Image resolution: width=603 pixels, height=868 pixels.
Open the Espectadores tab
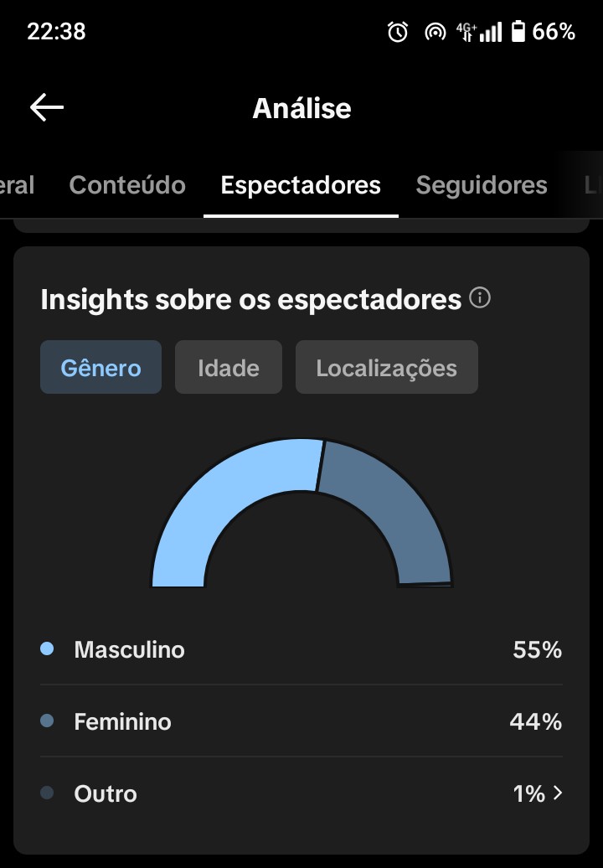click(301, 185)
